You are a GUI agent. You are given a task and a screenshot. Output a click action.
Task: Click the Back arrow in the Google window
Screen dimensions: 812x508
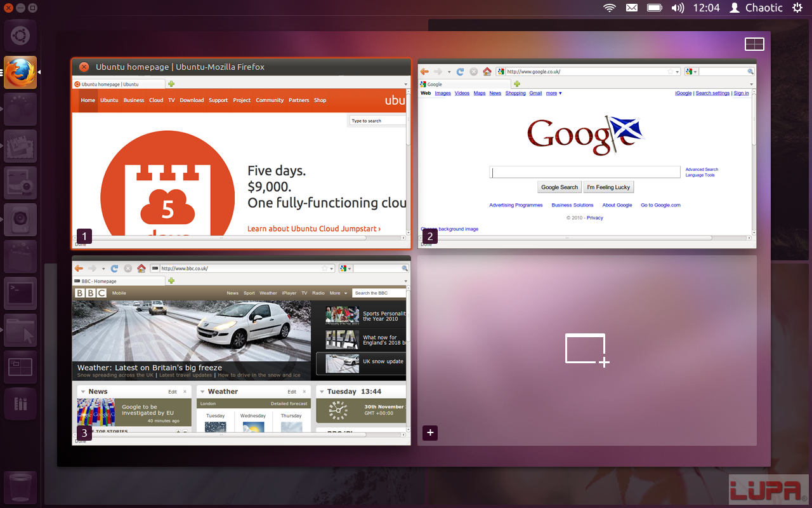[424, 72]
